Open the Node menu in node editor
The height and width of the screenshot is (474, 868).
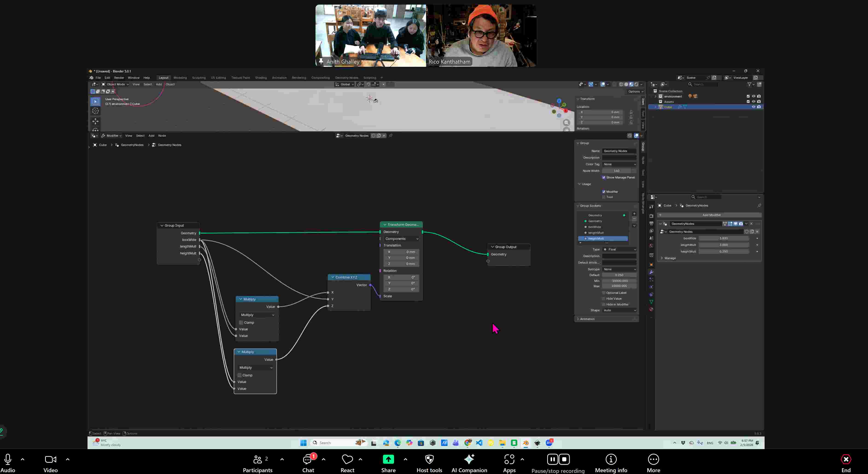point(162,135)
